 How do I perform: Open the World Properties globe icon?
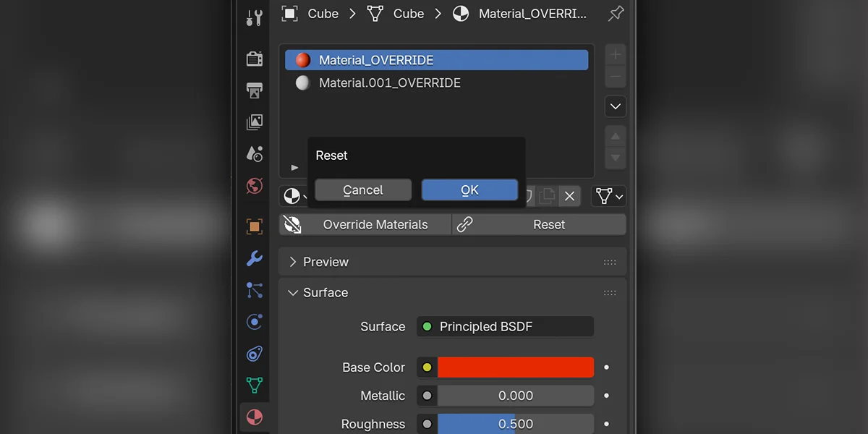coord(254,184)
